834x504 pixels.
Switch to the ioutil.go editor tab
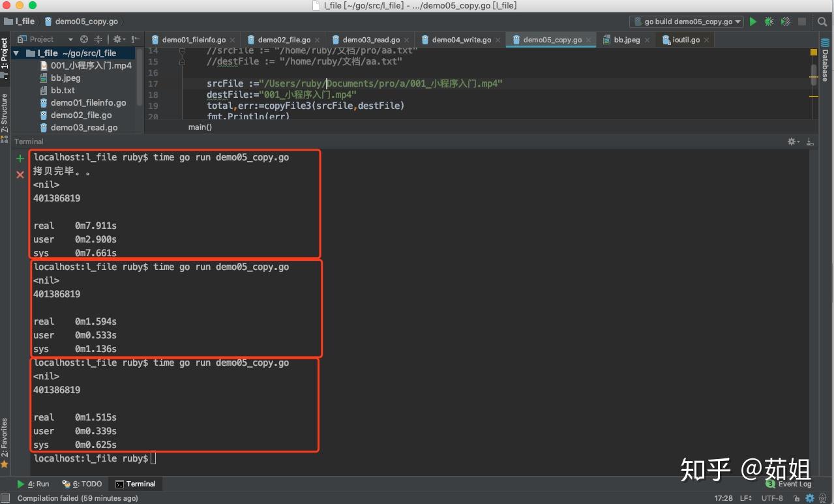(685, 40)
